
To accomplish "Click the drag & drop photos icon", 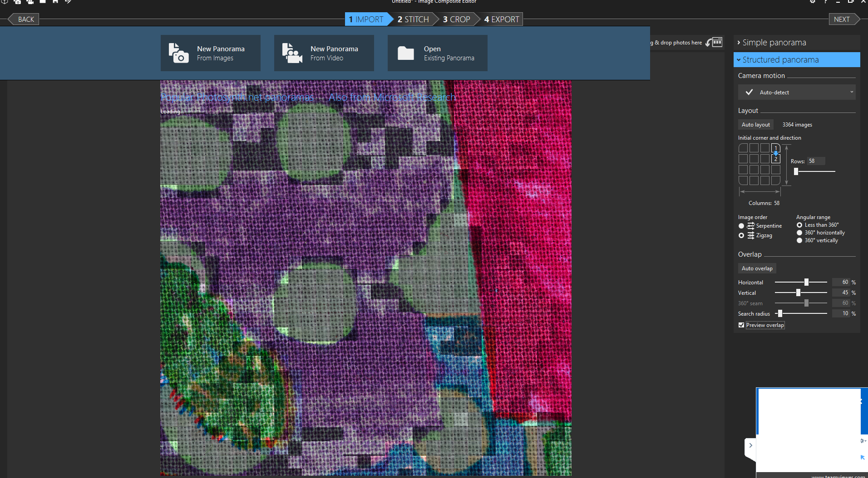I will 715,42.
